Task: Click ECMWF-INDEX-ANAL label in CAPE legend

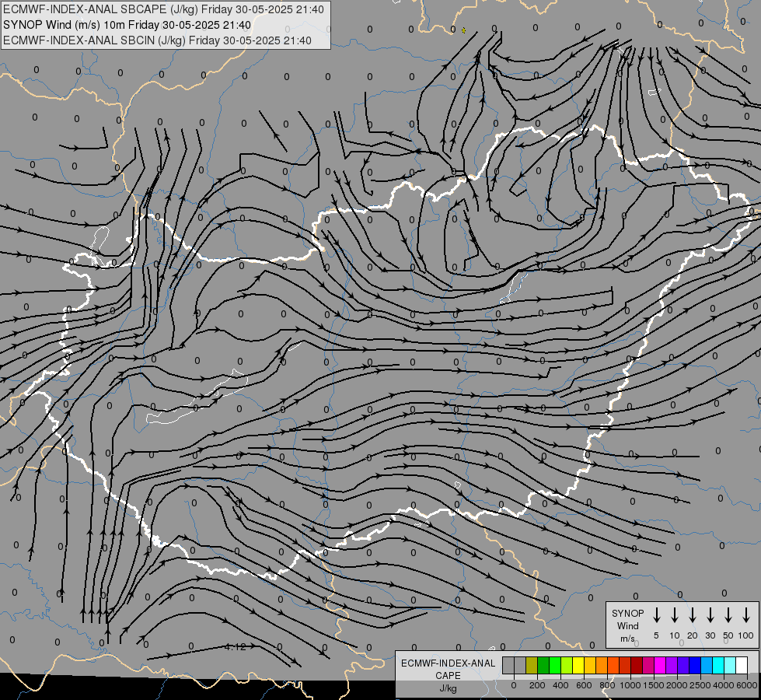Action: [x=448, y=663]
